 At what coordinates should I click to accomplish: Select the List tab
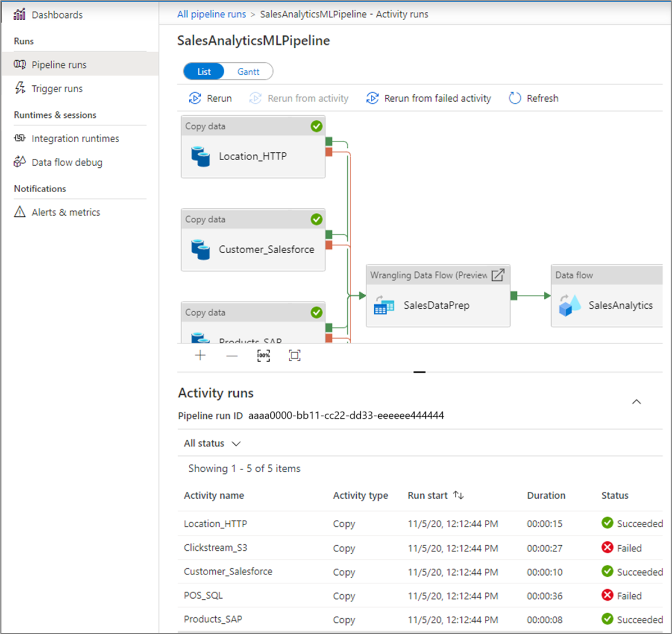tap(203, 71)
